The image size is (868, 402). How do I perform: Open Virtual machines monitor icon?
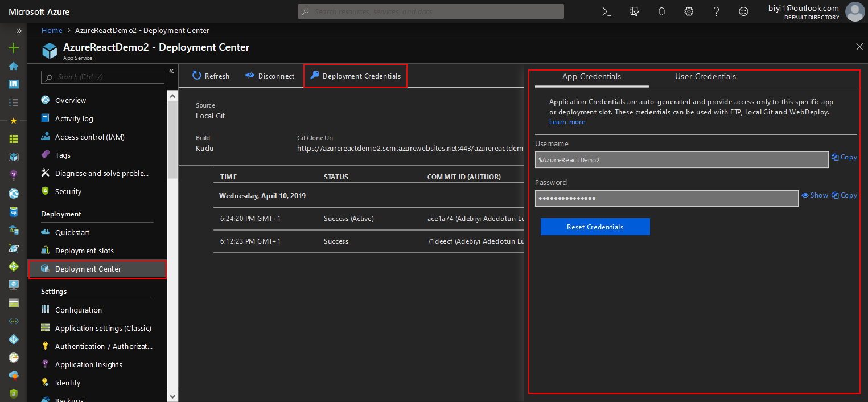click(x=14, y=285)
